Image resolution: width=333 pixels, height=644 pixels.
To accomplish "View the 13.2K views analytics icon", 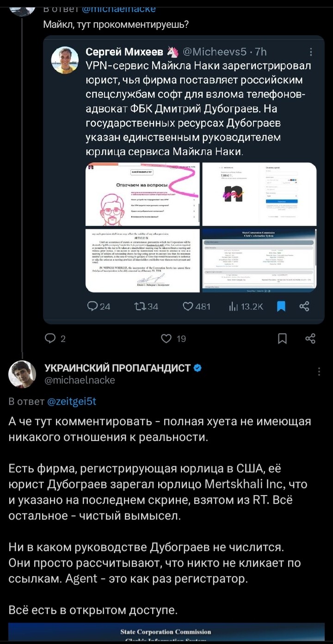I will point(246,306).
